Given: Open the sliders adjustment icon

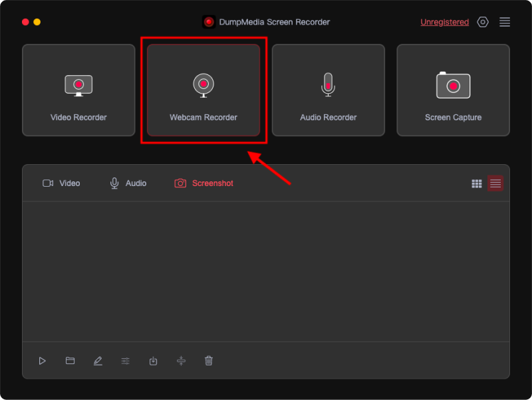Looking at the screenshot, I should click(x=126, y=361).
